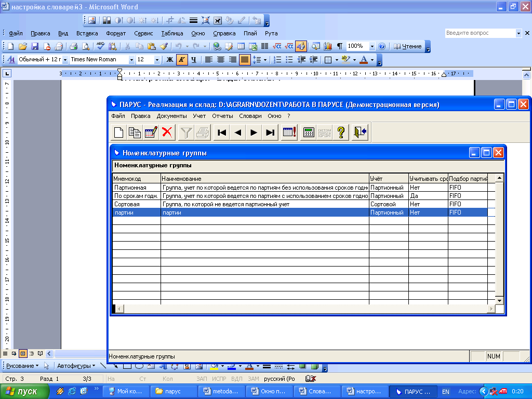The width and height of the screenshot is (532, 399).
Task: Click the Garant system icon in PARUS toolbar
Action: tap(325, 132)
